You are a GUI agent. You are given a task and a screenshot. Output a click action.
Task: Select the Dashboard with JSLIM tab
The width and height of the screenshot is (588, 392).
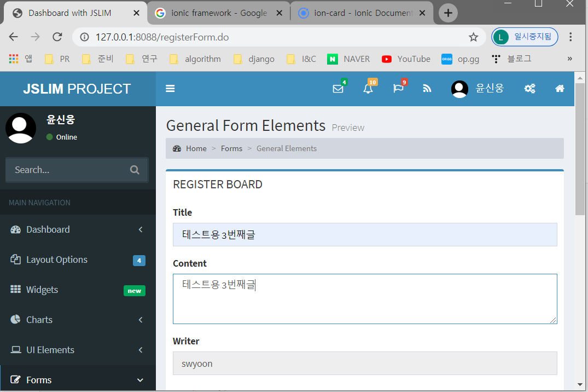[x=75, y=13]
